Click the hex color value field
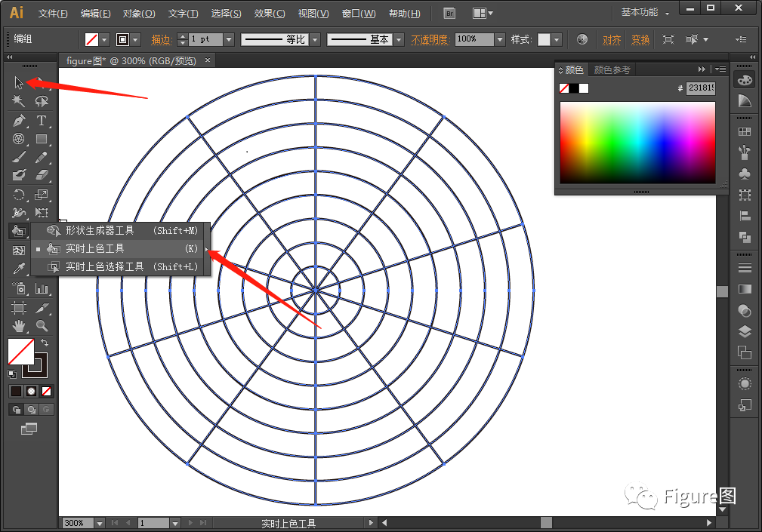 click(x=700, y=88)
